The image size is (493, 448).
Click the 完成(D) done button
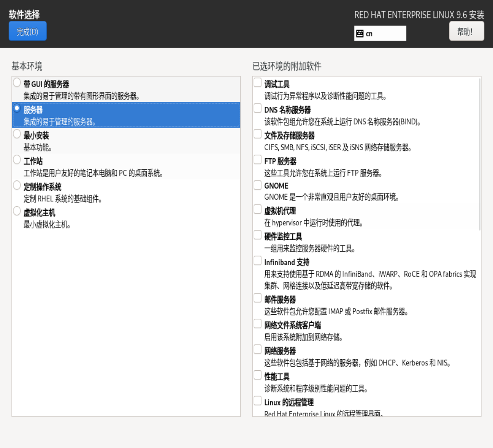tap(27, 32)
